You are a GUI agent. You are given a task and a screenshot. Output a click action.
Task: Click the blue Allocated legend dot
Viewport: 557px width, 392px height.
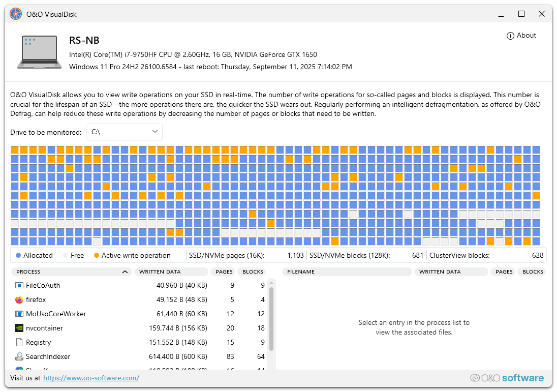(18, 255)
